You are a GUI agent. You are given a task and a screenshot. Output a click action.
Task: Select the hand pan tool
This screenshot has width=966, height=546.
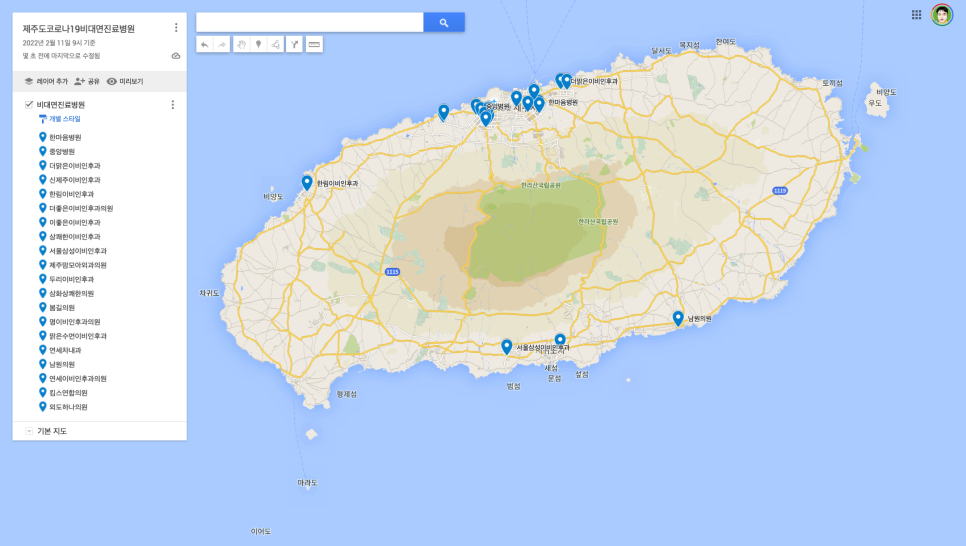point(242,44)
